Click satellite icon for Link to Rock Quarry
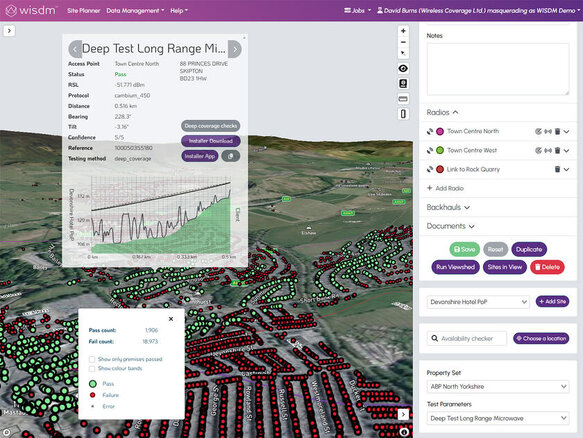 [x=430, y=169]
